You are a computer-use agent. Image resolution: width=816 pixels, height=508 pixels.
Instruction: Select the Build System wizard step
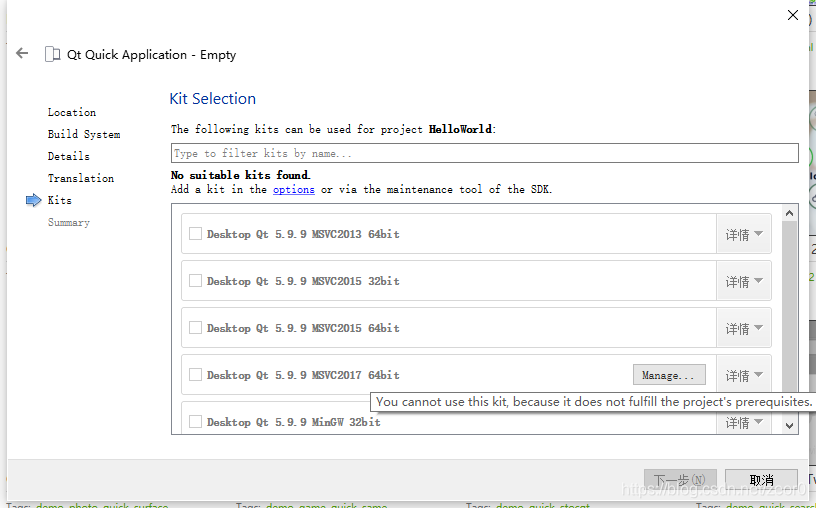(84, 134)
